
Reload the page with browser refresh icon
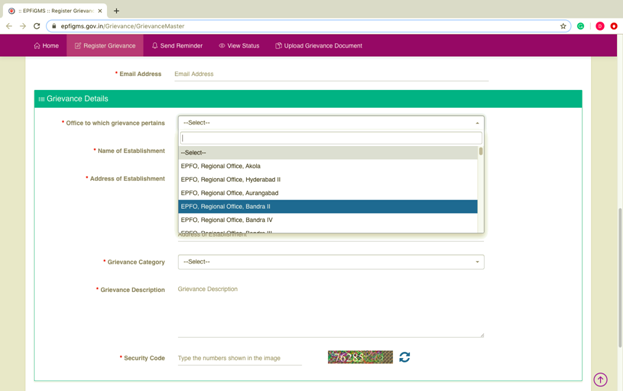click(x=37, y=26)
